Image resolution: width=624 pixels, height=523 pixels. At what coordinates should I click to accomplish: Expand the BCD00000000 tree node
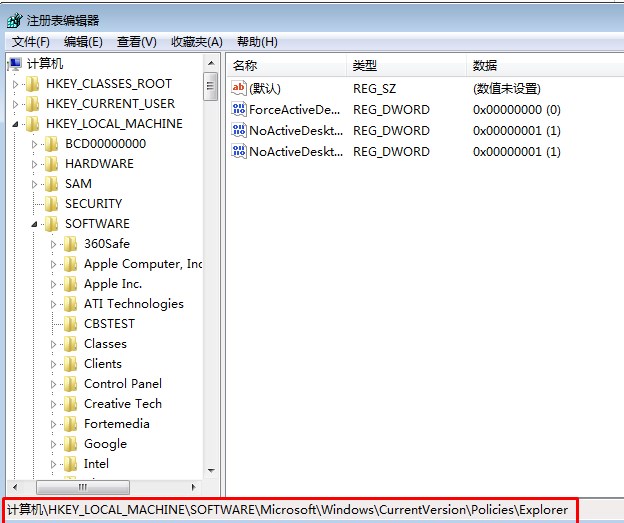[34, 144]
